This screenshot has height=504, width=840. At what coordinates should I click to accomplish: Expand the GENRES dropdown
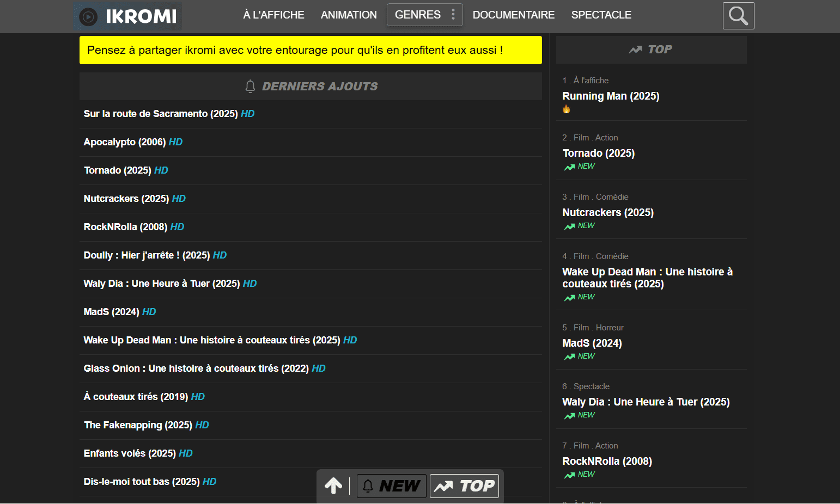[x=418, y=15]
